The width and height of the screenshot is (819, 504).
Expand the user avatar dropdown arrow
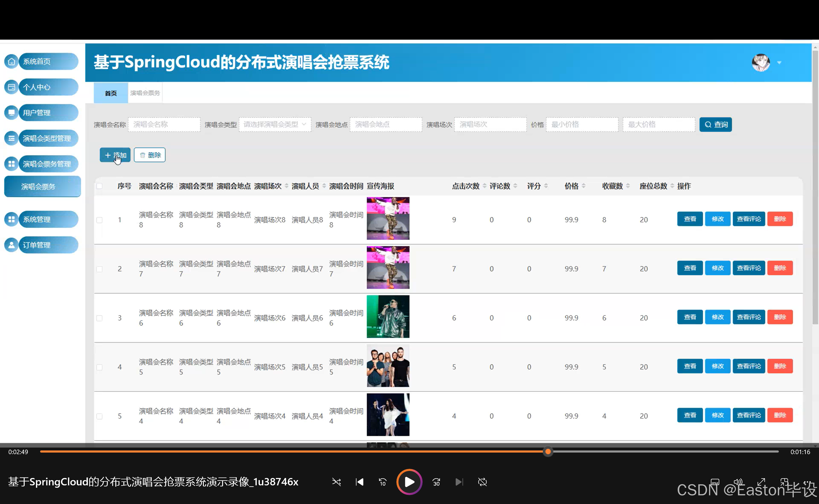coord(779,63)
